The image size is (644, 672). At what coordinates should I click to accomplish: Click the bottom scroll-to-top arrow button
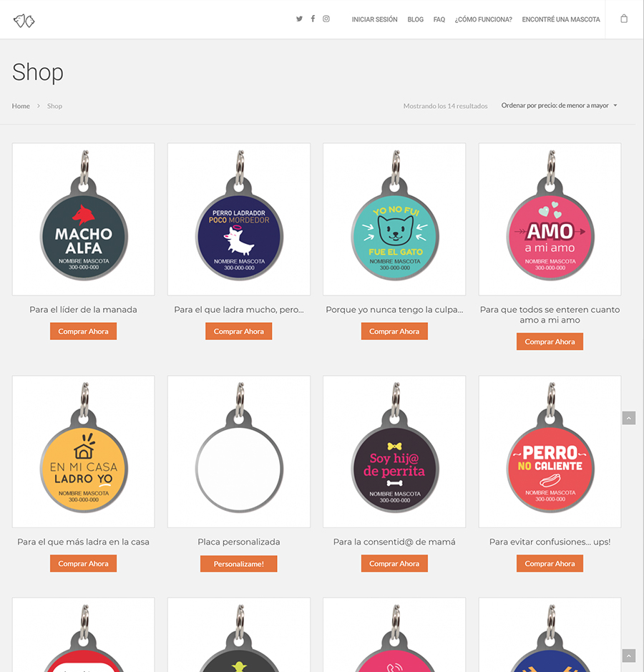click(628, 656)
